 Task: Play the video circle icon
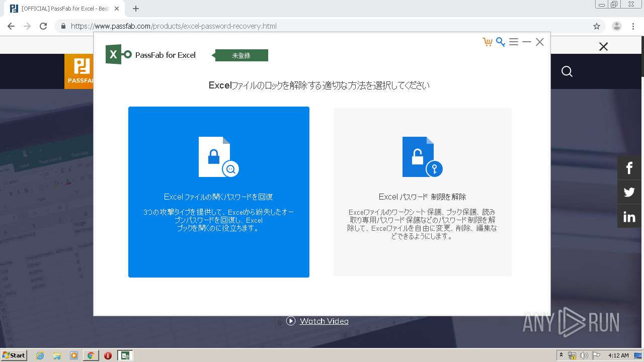[x=291, y=321]
